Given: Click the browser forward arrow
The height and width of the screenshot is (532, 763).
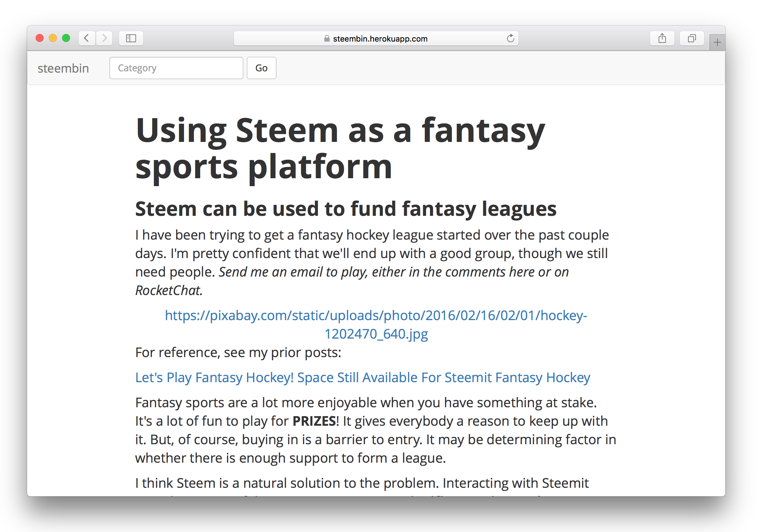Looking at the screenshot, I should (104, 38).
